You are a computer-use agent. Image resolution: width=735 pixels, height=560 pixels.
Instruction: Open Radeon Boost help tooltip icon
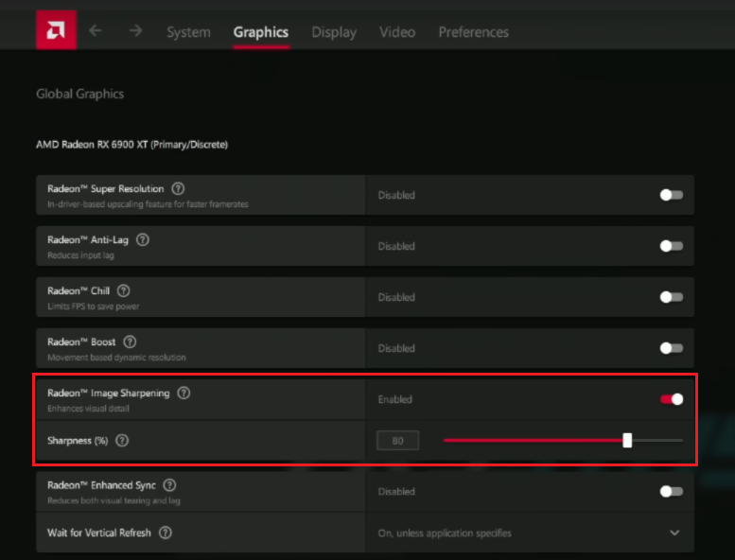(130, 342)
